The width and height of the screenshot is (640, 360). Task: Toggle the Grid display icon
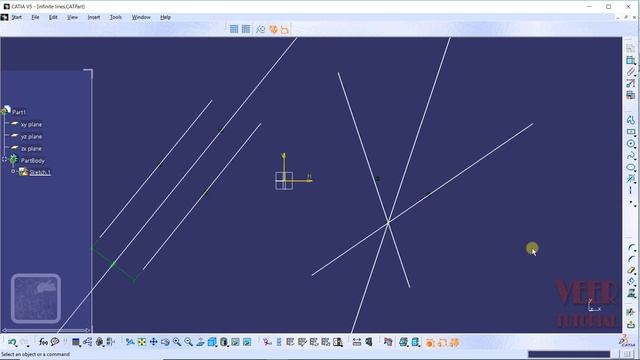(x=234, y=29)
